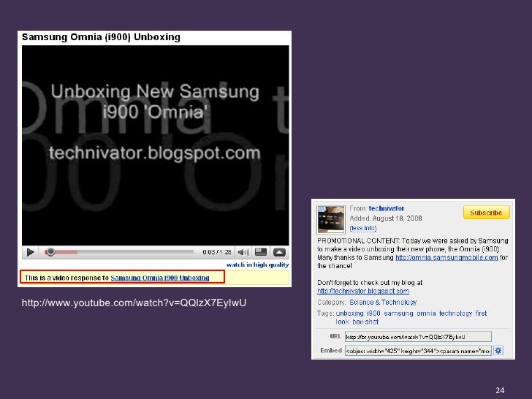Select the Embed code field
Image resolution: width=532 pixels, height=399 pixels.
coord(418,351)
